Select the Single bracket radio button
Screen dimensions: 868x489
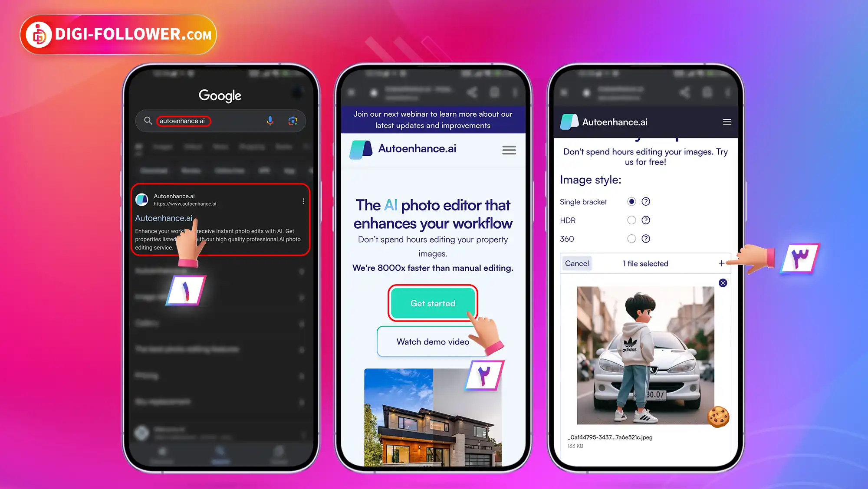[632, 201]
